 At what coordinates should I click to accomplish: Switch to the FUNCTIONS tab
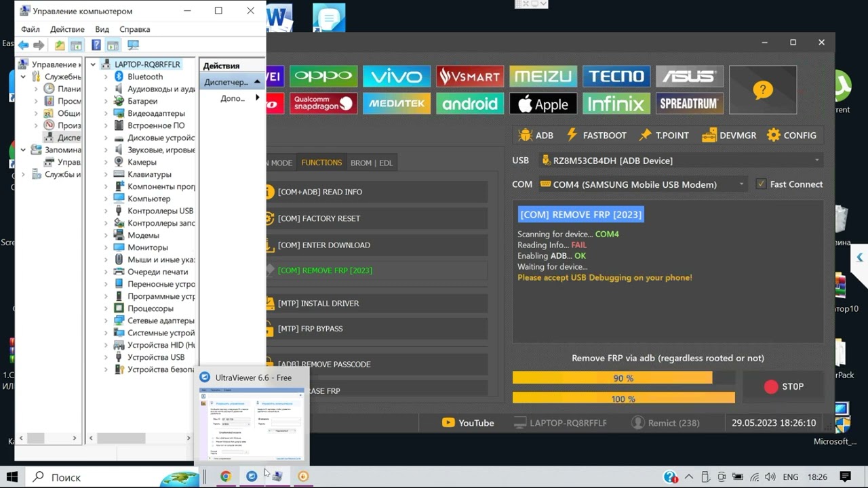(x=321, y=163)
